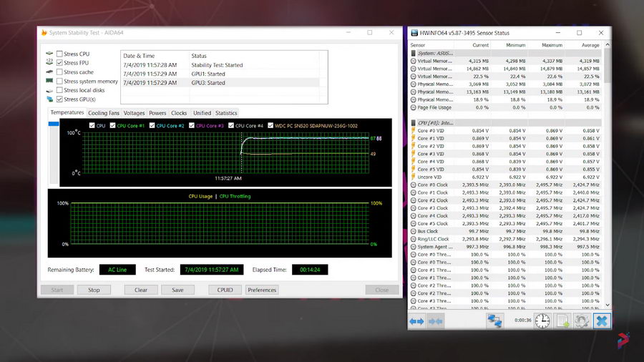Click the Preferences button
The height and width of the screenshot is (362, 644).
(x=262, y=290)
